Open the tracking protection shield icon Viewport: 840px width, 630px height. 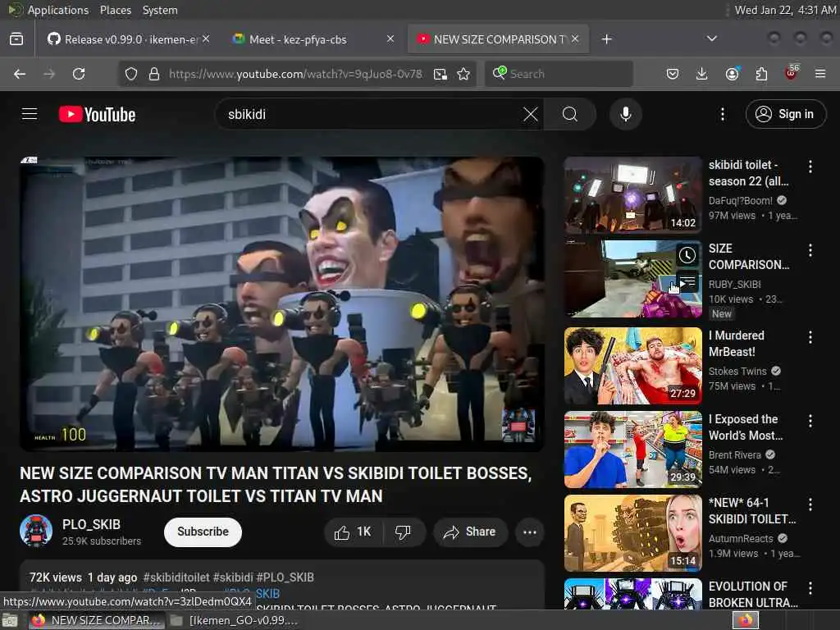click(131, 74)
